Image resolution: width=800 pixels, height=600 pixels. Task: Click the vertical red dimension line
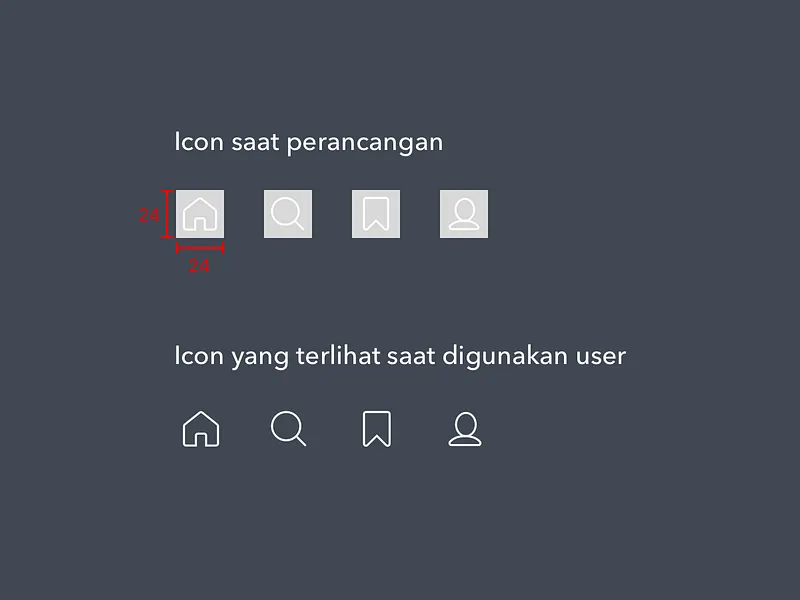(x=167, y=214)
